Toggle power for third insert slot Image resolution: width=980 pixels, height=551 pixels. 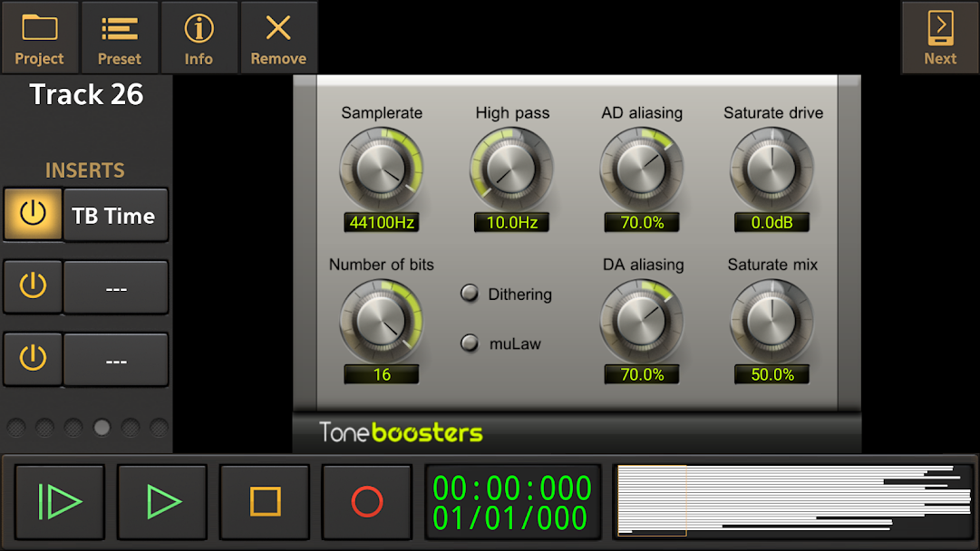tap(34, 359)
